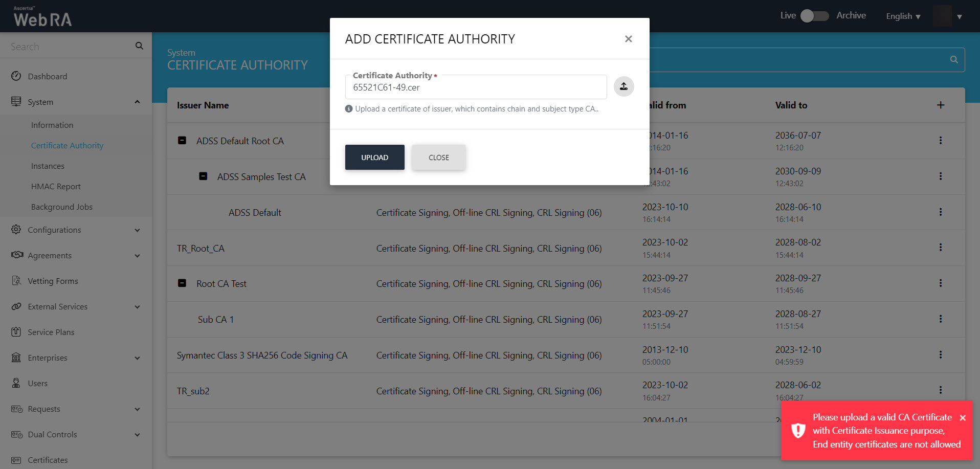
Task: Collapse the ADSS Default Root CA row
Action: (x=182, y=141)
